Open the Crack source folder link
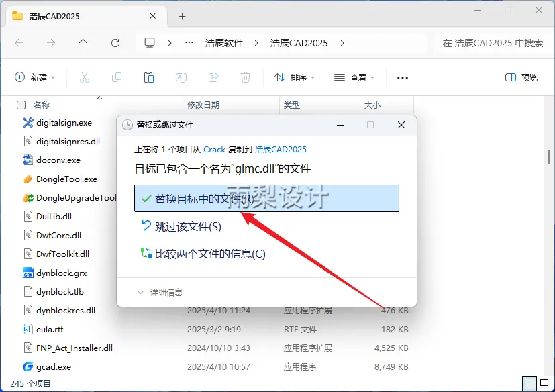 215,150
